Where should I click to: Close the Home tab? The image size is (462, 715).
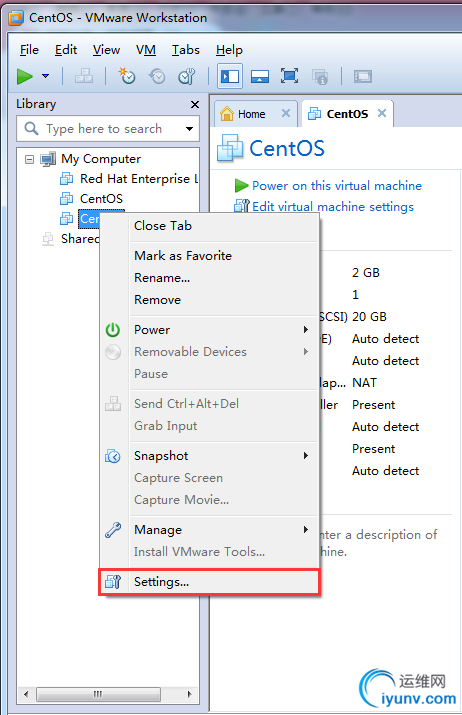(286, 113)
